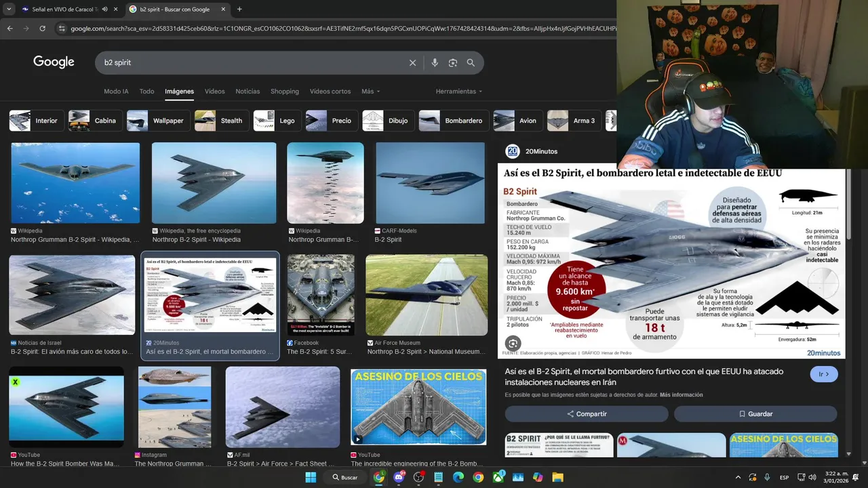Show hidden system tray icons
The image size is (868, 488).
[x=738, y=477]
